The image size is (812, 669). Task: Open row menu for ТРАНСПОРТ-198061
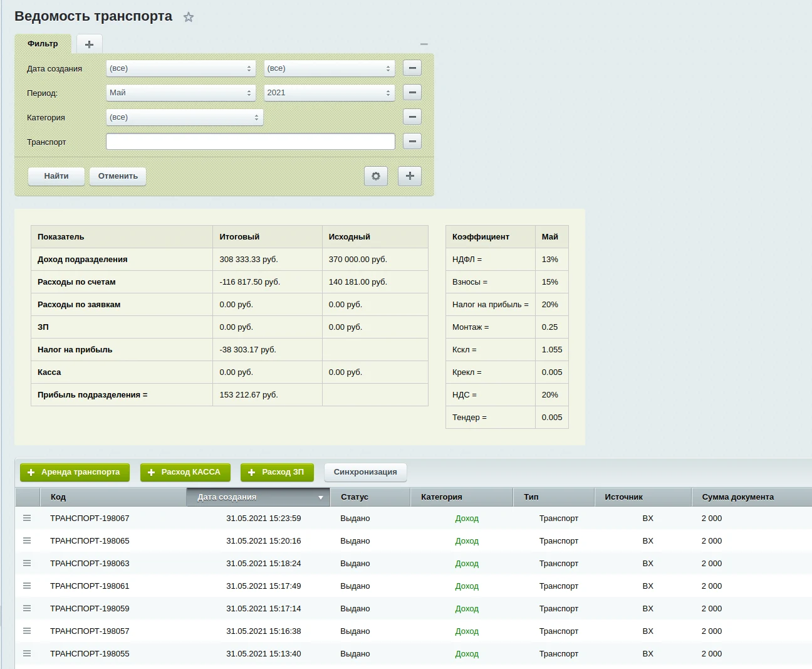27,586
